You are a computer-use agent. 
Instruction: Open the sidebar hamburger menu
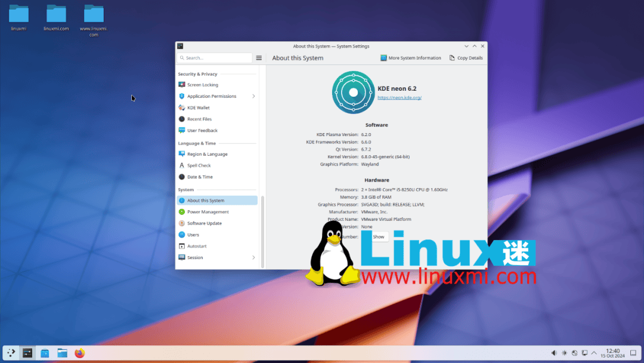(259, 58)
